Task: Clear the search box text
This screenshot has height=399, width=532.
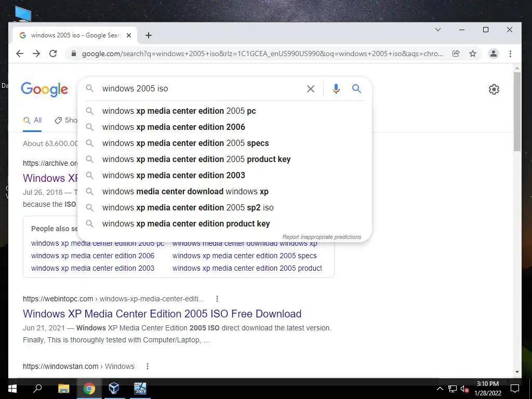Action: (311, 89)
